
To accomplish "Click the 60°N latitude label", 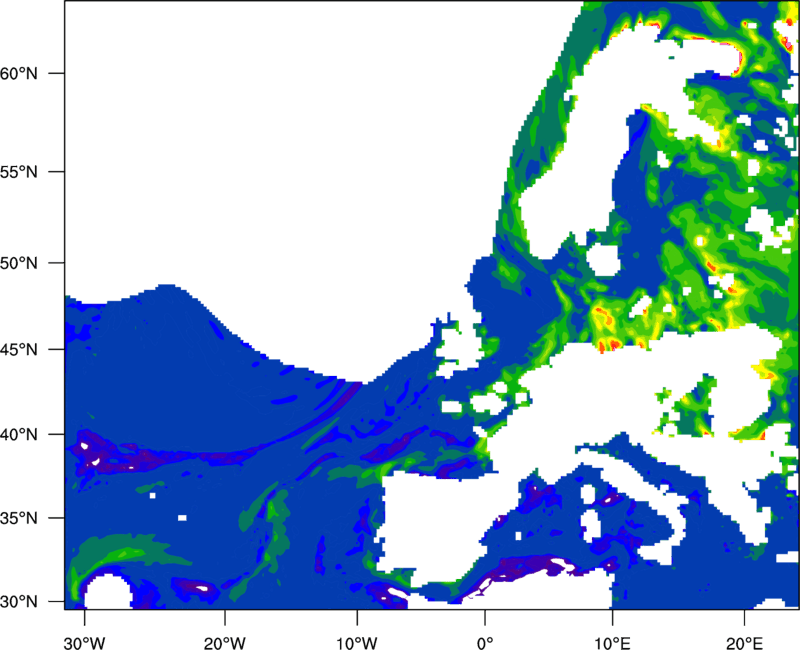I will click(x=19, y=73).
